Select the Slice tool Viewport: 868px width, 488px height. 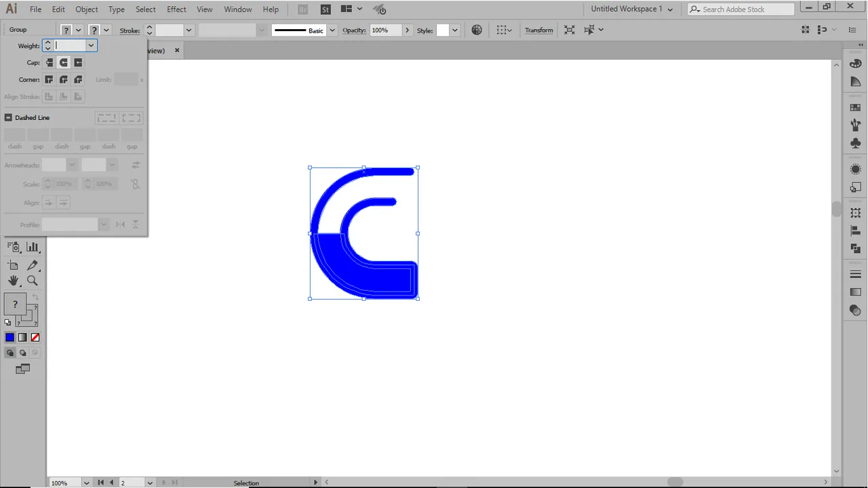coord(33,265)
